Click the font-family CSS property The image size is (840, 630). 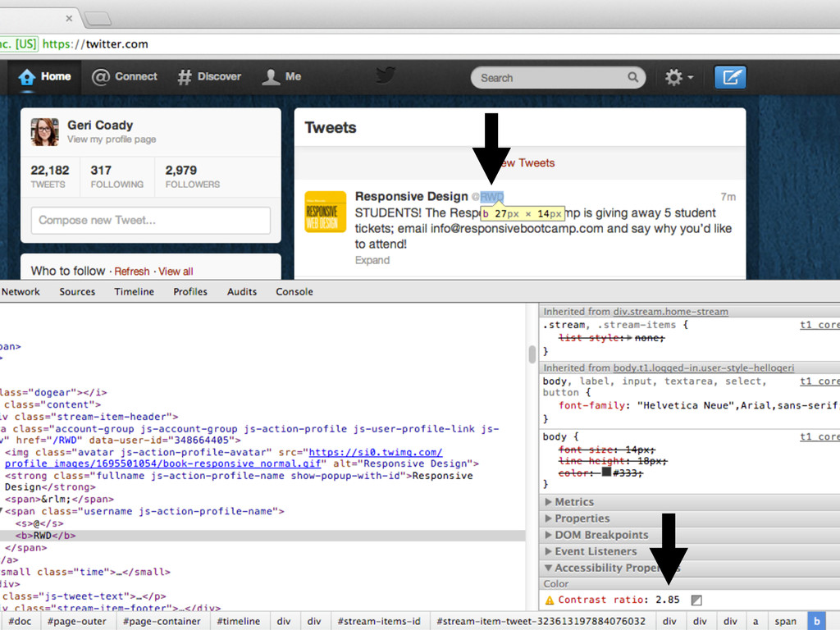(591, 405)
